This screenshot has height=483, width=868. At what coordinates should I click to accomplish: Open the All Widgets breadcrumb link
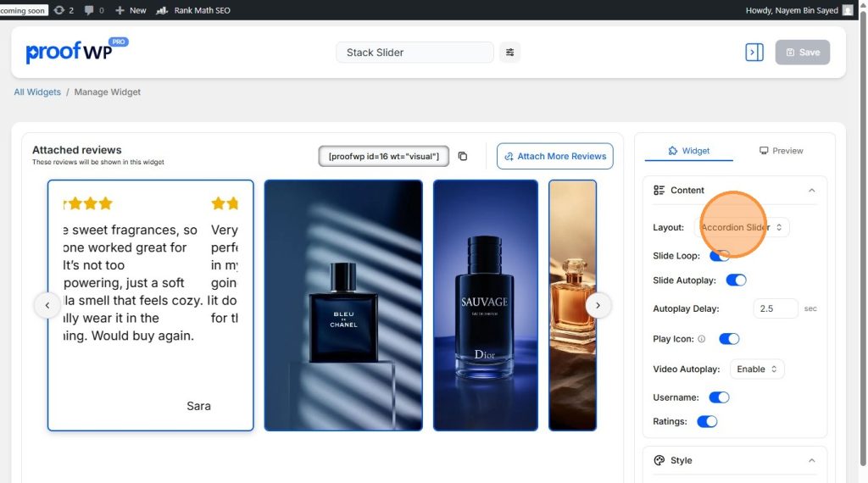coord(37,92)
